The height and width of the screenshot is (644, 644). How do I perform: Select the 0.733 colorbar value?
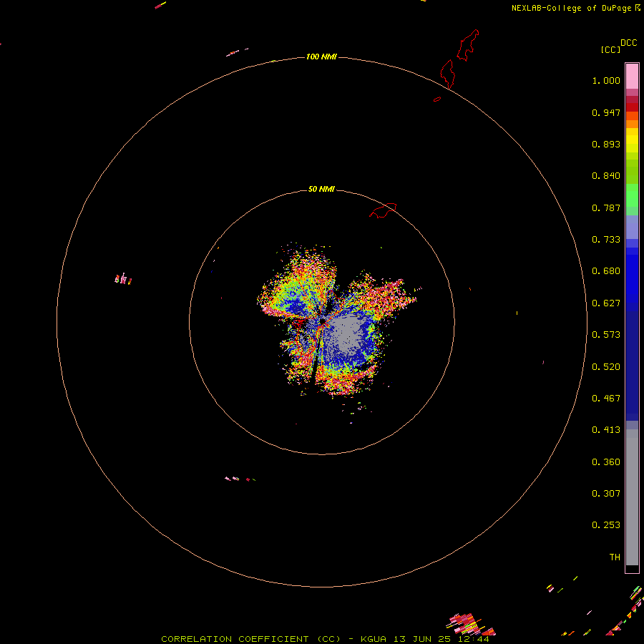[606, 240]
